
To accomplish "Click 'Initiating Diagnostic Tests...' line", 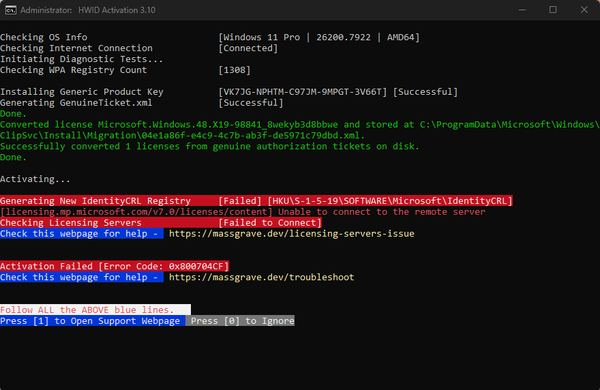I will [82, 59].
